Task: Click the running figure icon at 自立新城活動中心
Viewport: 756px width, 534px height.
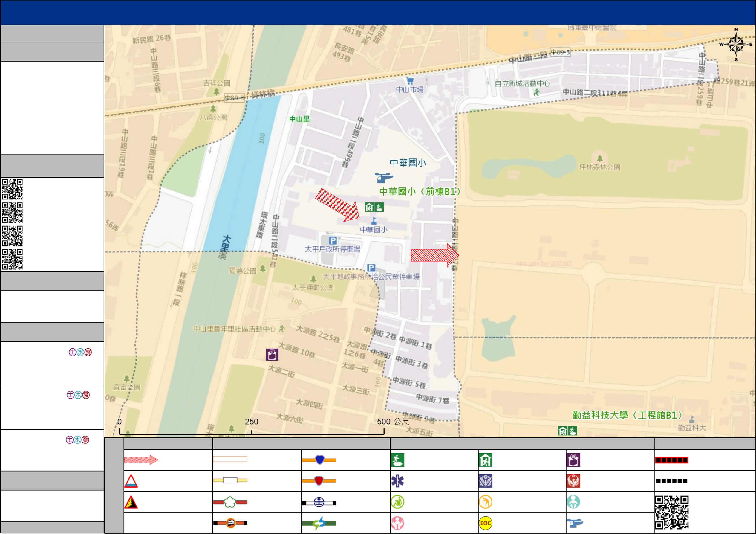Action: click(x=537, y=93)
